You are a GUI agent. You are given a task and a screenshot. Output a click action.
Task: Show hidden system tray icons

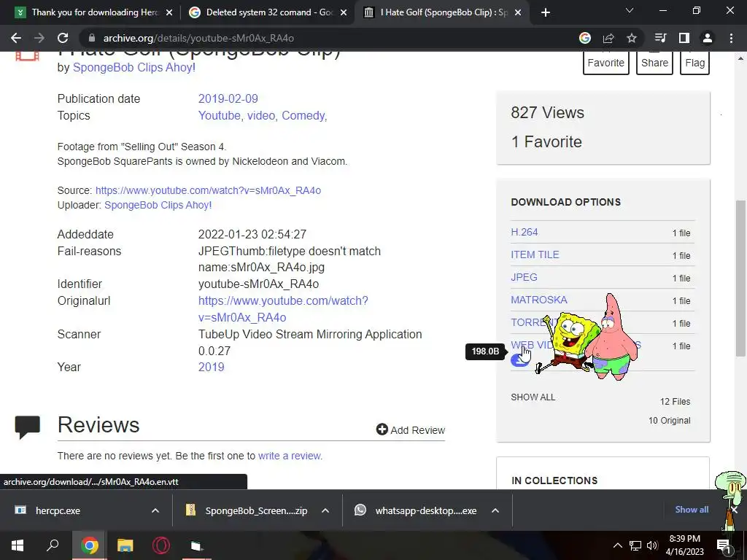(617, 545)
